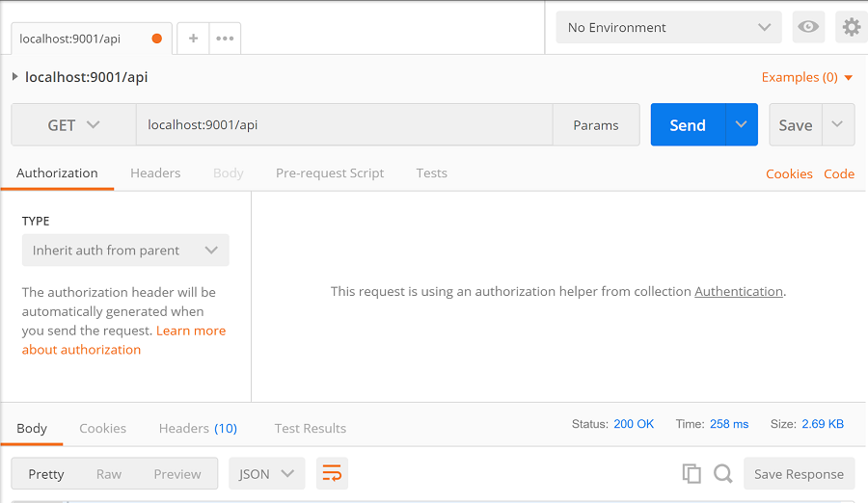Viewport: 868px width, 503px height.
Task: Select the response Body tab
Action: tap(32, 428)
